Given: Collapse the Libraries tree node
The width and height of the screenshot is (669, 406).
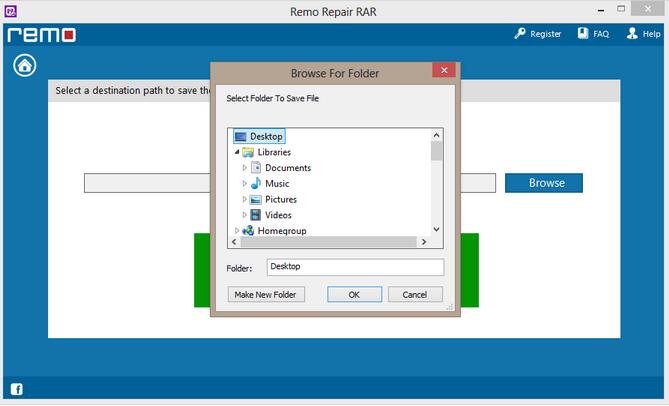Looking at the screenshot, I should (237, 152).
